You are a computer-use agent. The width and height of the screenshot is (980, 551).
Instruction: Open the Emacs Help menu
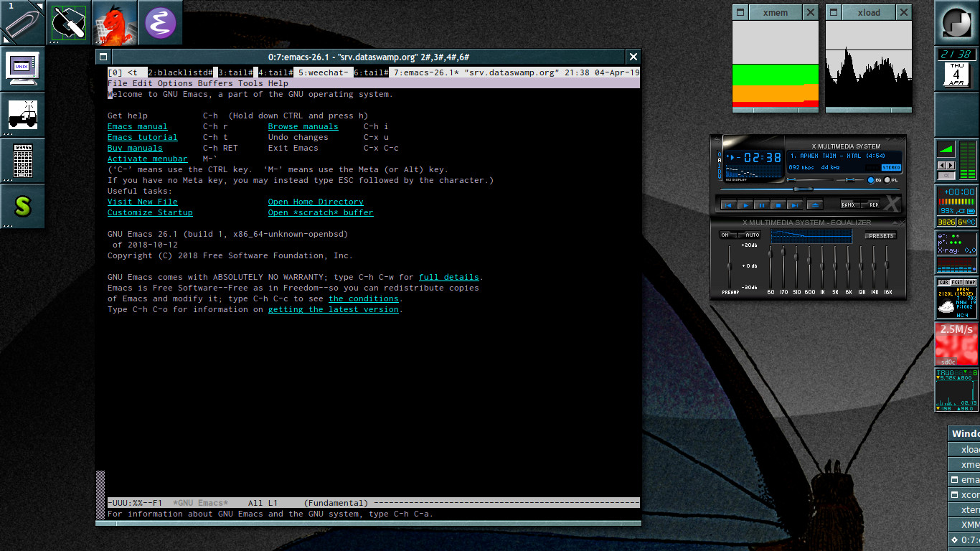(x=278, y=83)
